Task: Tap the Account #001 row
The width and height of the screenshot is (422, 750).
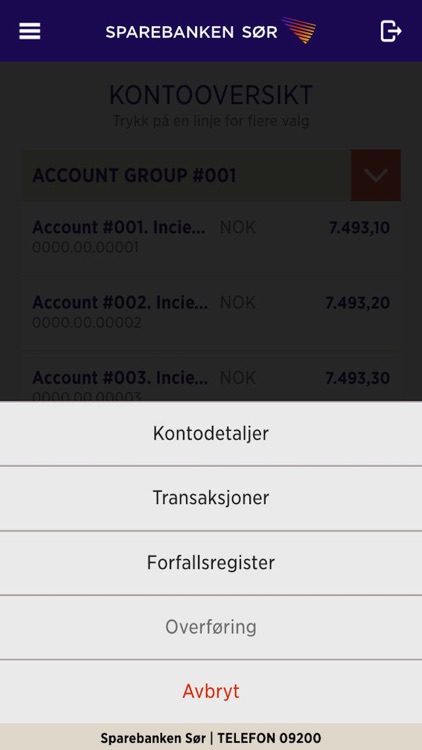Action: tap(211, 238)
